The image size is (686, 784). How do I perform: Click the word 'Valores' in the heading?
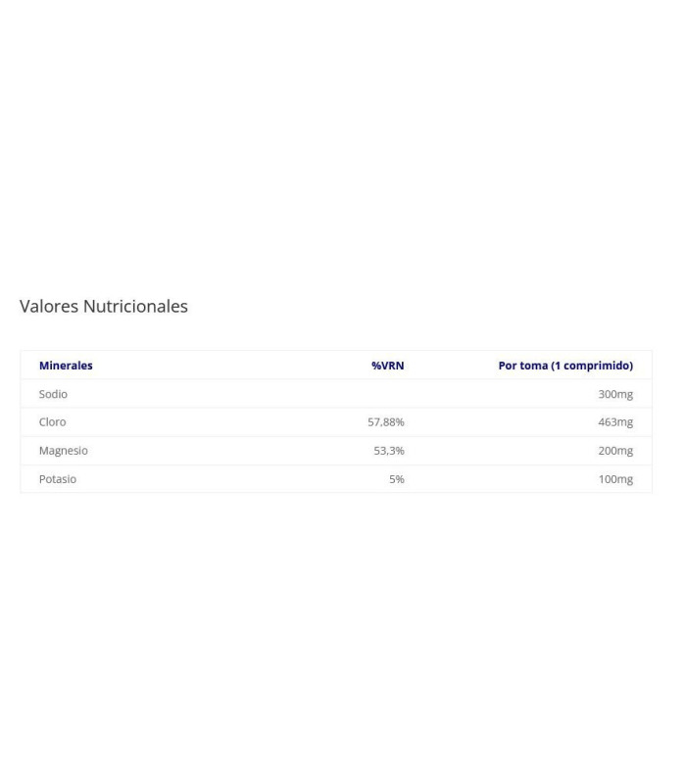pyautogui.click(x=49, y=306)
